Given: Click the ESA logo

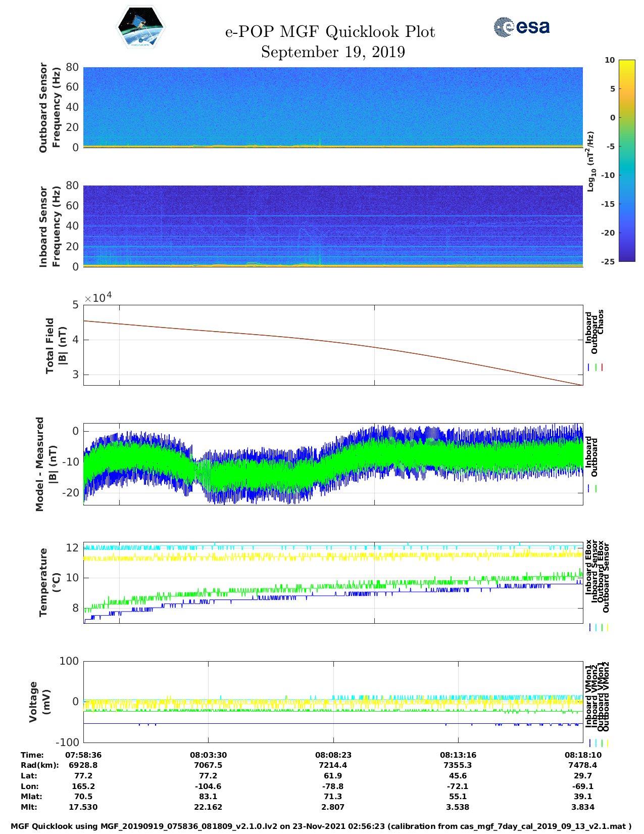Looking at the screenshot, I should [522, 27].
